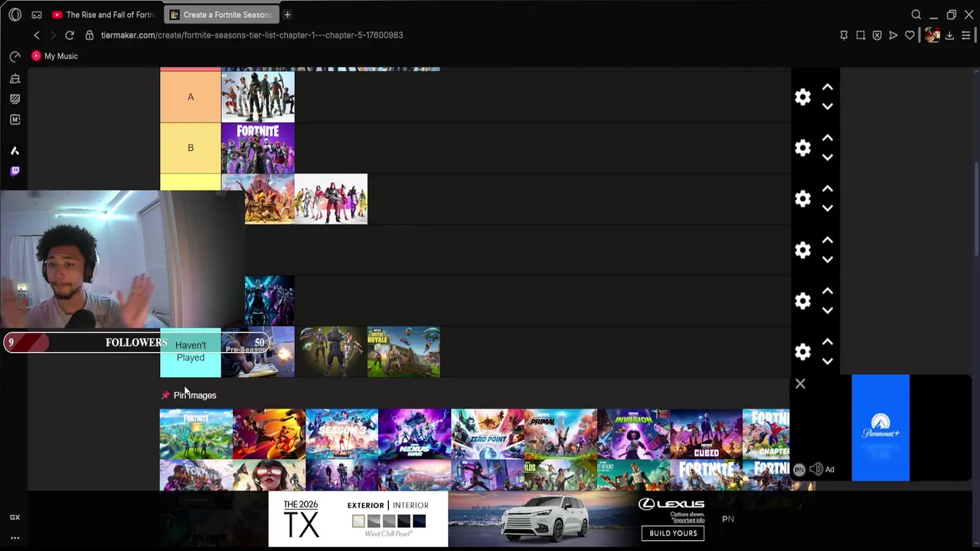Open the GX Control speedometer sidebar icon
Image resolution: width=980 pixels, height=551 pixels.
[x=15, y=57]
